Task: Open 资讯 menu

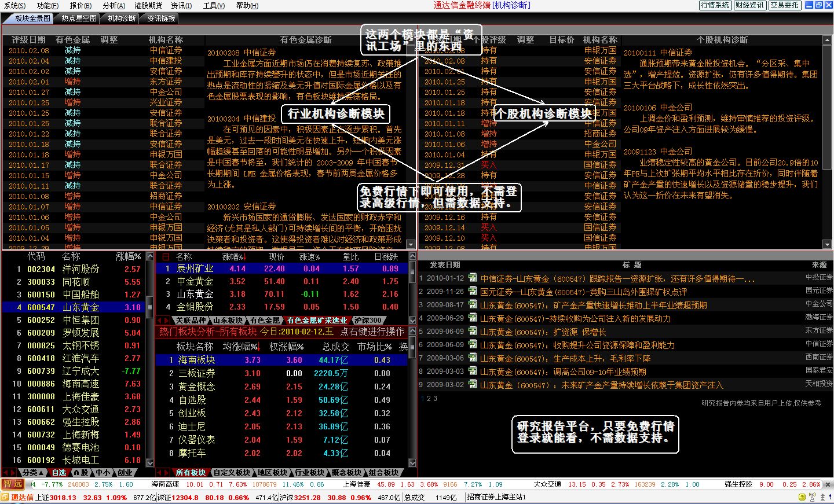Action: coord(181,5)
